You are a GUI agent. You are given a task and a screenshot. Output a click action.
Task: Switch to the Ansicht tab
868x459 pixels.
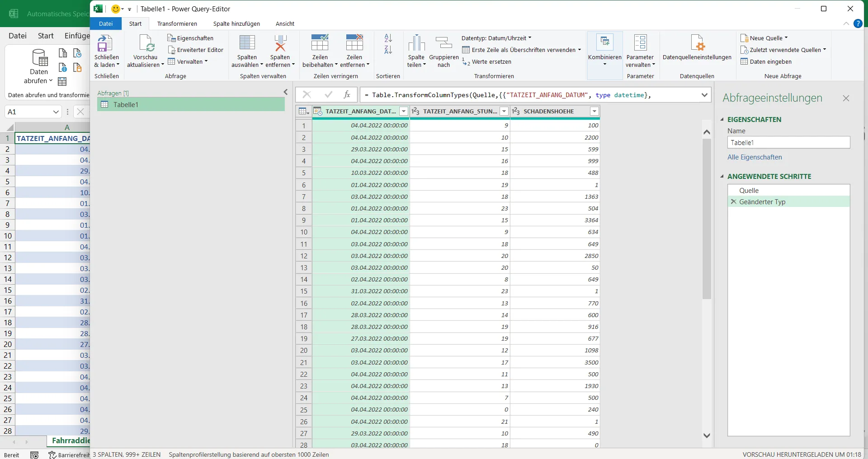click(285, 23)
